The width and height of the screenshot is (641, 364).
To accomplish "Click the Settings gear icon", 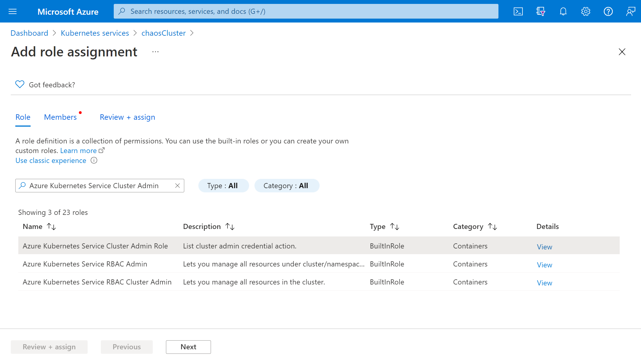I will 585,11.
